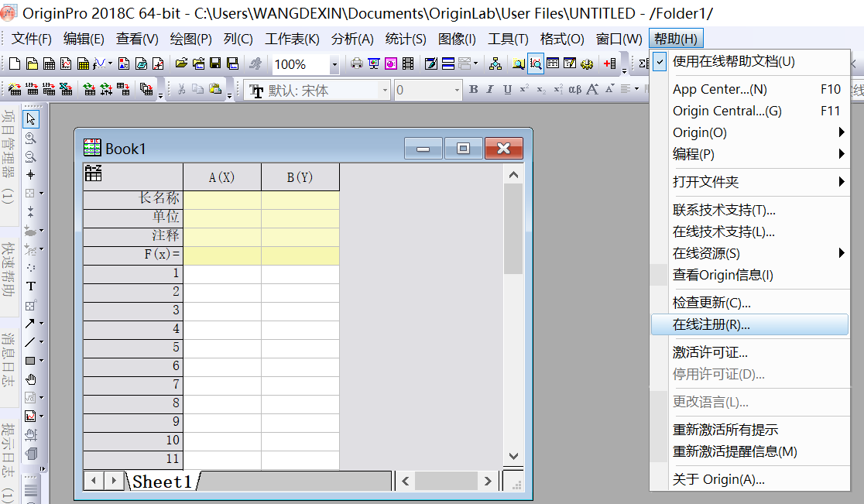Viewport: 864px width, 504px height.
Task: Open the 工作表(K) menu
Action: point(292,39)
